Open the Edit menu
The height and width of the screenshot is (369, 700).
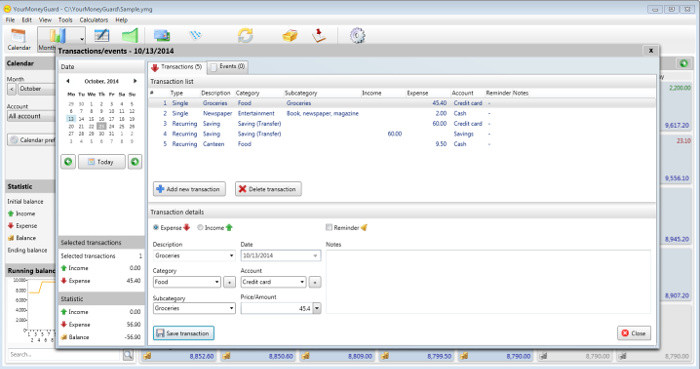(x=27, y=20)
